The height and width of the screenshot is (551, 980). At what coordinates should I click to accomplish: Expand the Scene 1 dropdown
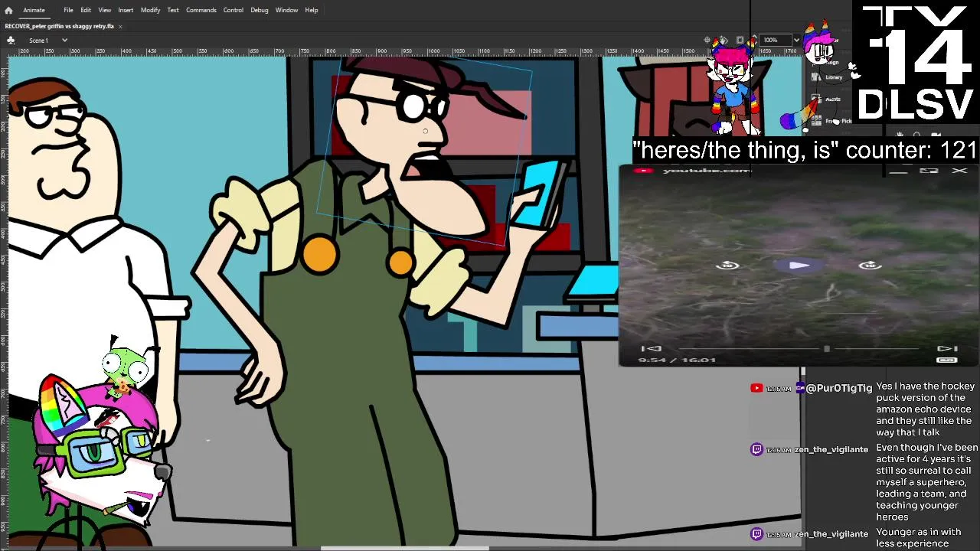64,40
